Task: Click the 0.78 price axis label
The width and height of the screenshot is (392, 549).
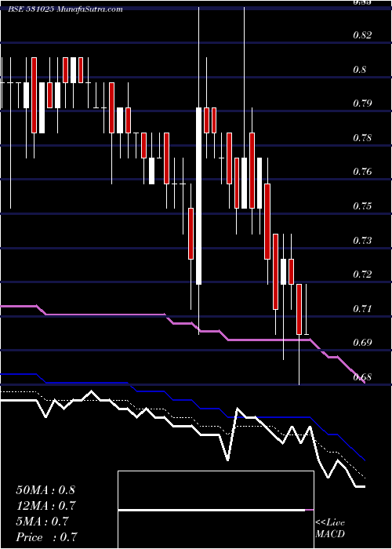Action: pos(362,137)
